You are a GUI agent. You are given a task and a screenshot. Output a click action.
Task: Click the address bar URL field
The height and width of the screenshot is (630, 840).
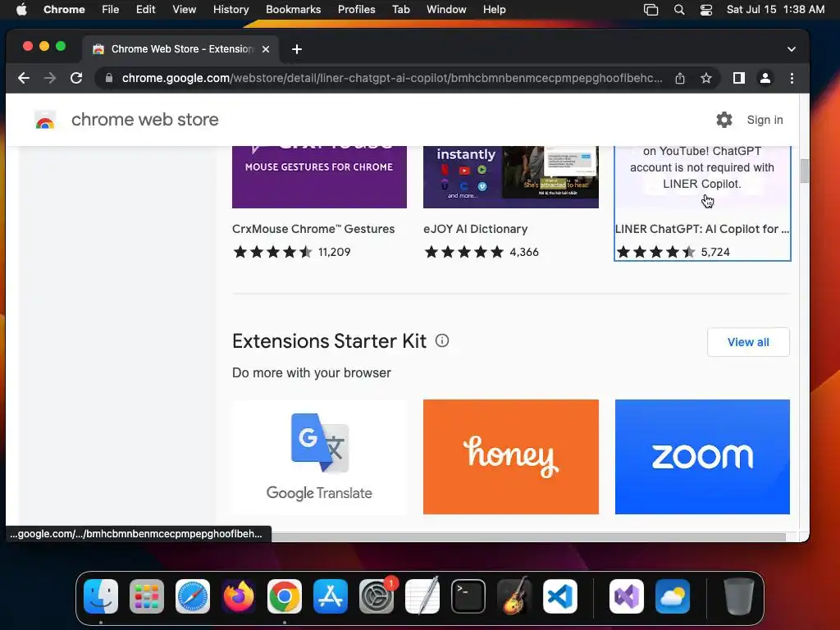coord(391,78)
